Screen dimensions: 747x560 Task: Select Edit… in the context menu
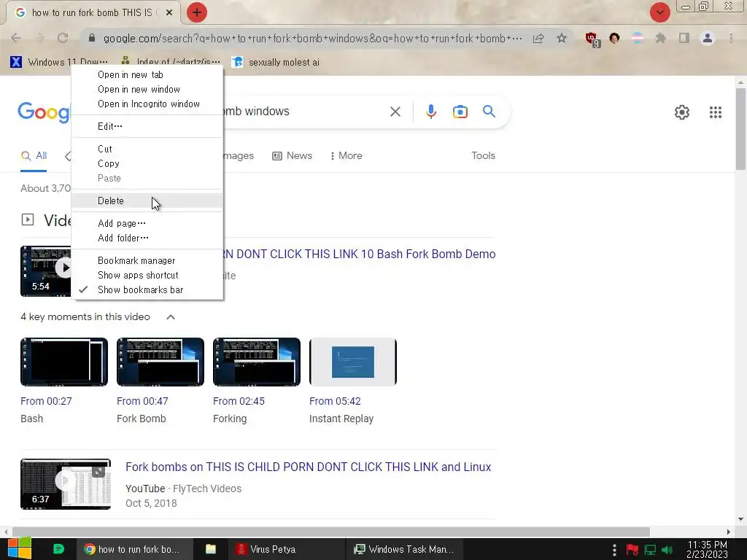point(147,126)
